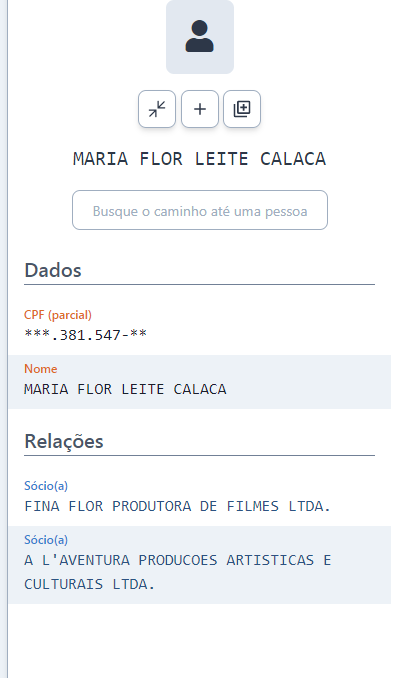The width and height of the screenshot is (414, 678).
Task: Click the Nome field label
Action: 41,369
